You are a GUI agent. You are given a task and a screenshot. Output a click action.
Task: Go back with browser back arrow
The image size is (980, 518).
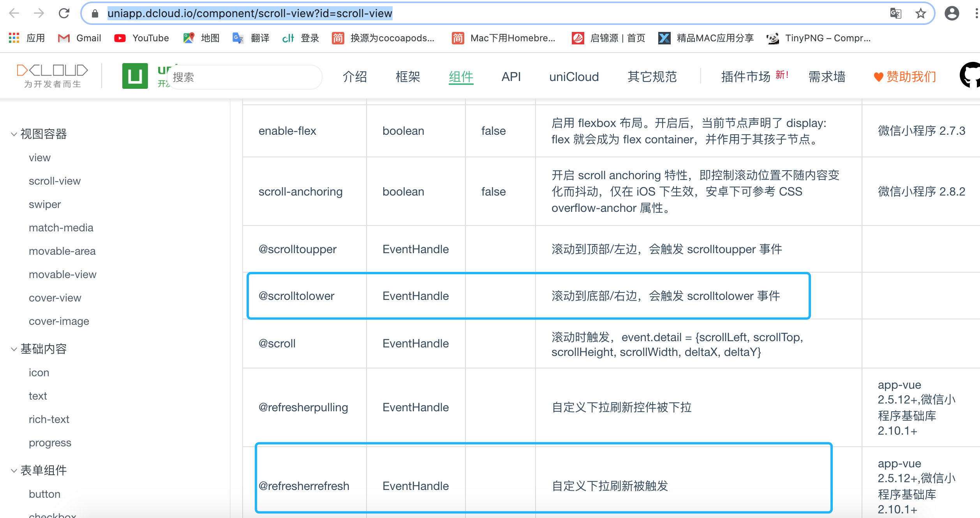point(14,14)
